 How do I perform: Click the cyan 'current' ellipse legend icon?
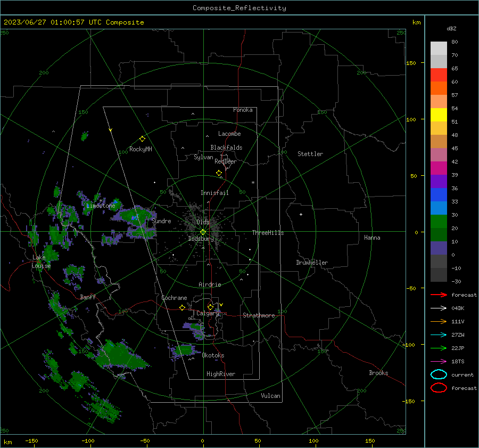[439, 374]
